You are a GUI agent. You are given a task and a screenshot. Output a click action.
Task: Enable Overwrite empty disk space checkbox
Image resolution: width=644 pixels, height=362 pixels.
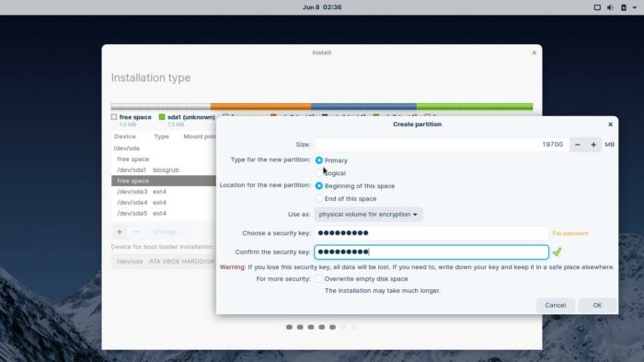[318, 278]
